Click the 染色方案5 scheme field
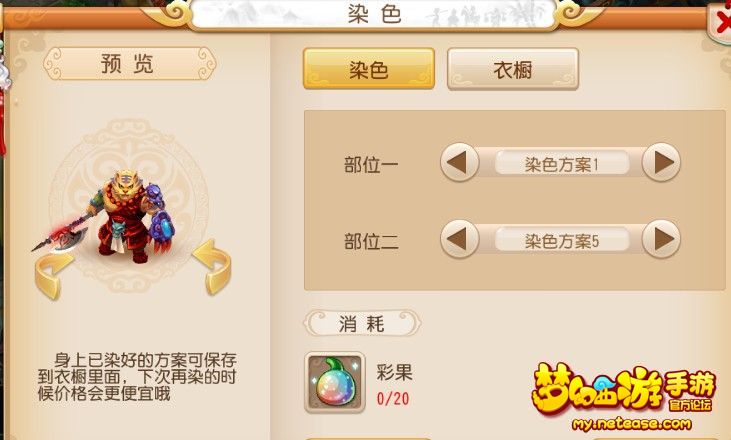The height and width of the screenshot is (440, 731). click(x=561, y=241)
